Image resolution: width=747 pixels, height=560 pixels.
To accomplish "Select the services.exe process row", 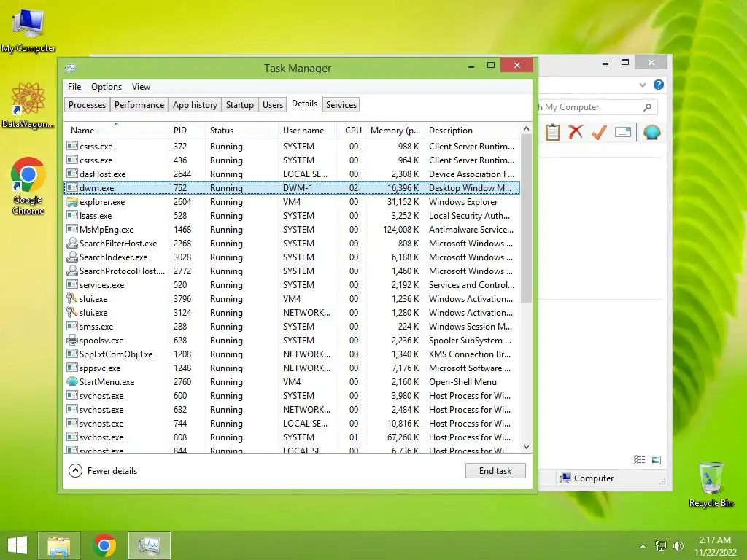I will tap(292, 285).
